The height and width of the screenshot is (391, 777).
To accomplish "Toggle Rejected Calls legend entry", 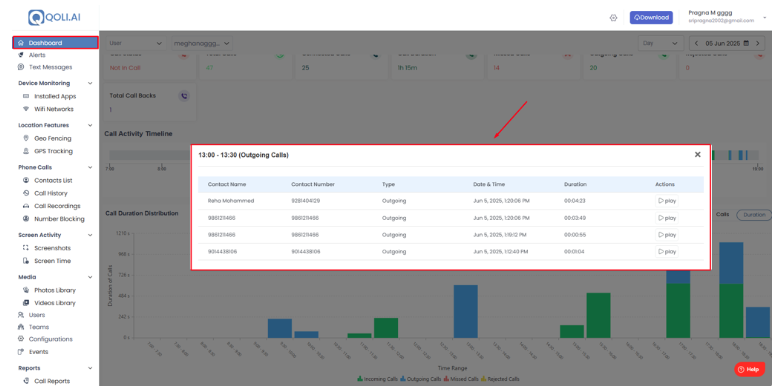I will pos(500,379).
